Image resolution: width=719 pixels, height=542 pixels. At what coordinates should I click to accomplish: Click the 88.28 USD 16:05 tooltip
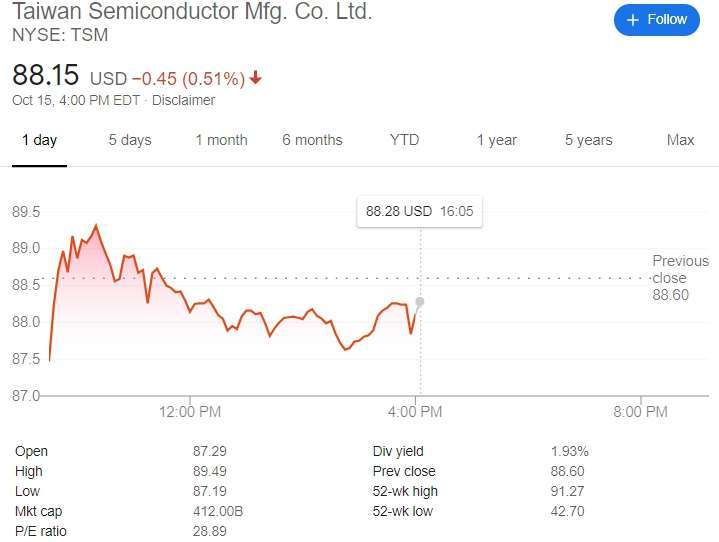(x=420, y=211)
